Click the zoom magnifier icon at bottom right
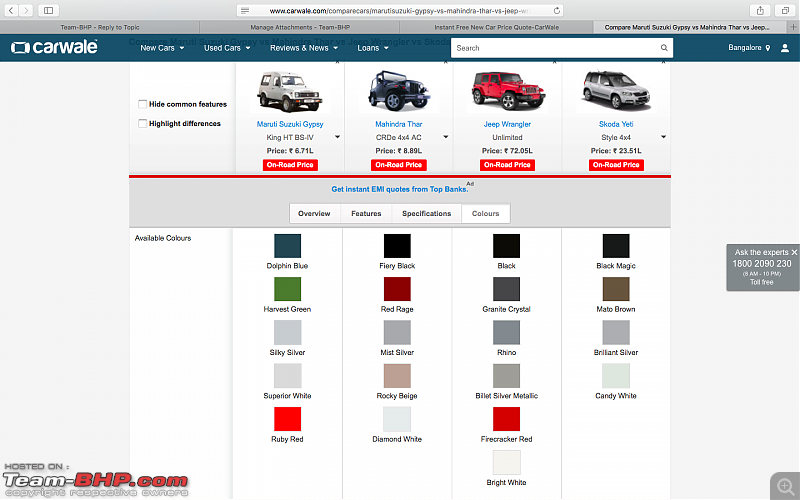Image resolution: width=800 pixels, height=500 pixels. [x=785, y=486]
